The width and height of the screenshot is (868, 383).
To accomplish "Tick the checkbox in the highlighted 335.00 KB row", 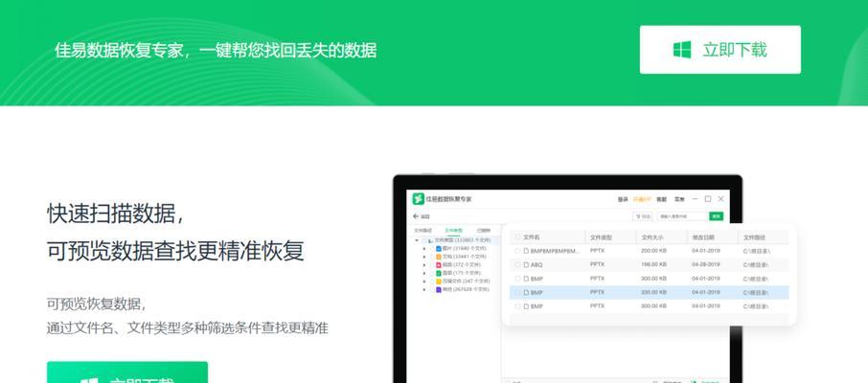I will click(517, 292).
